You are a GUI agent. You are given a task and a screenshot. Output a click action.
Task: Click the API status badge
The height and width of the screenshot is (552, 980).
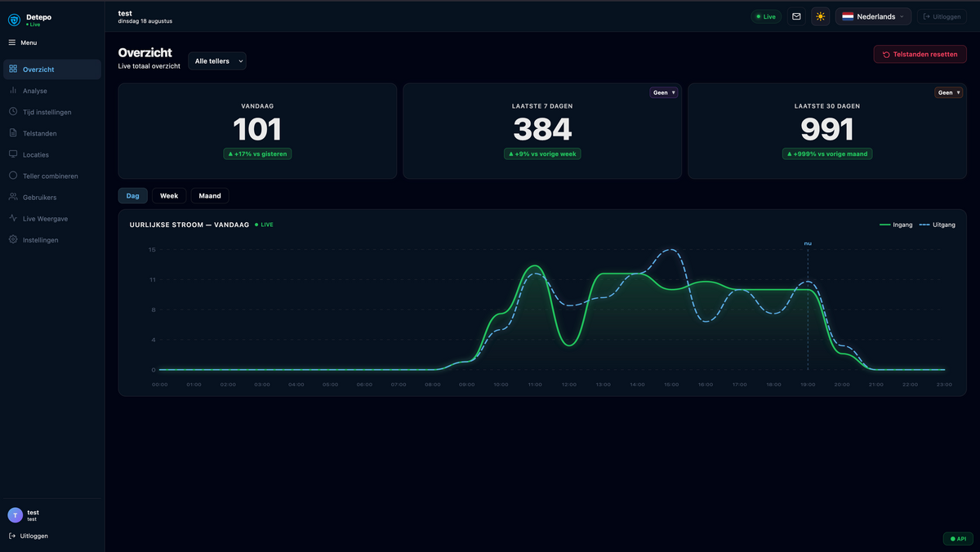958,539
